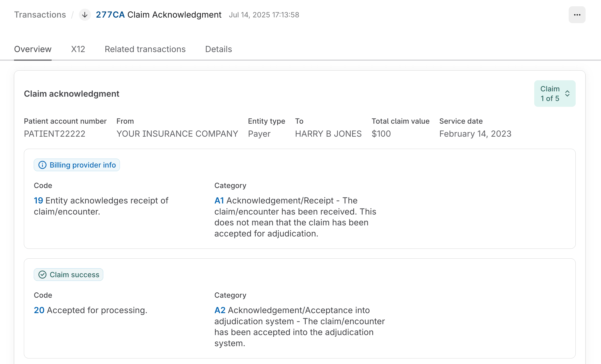601x364 pixels.
Task: Click the PATIENT22222 account number value
Action: coord(55,134)
